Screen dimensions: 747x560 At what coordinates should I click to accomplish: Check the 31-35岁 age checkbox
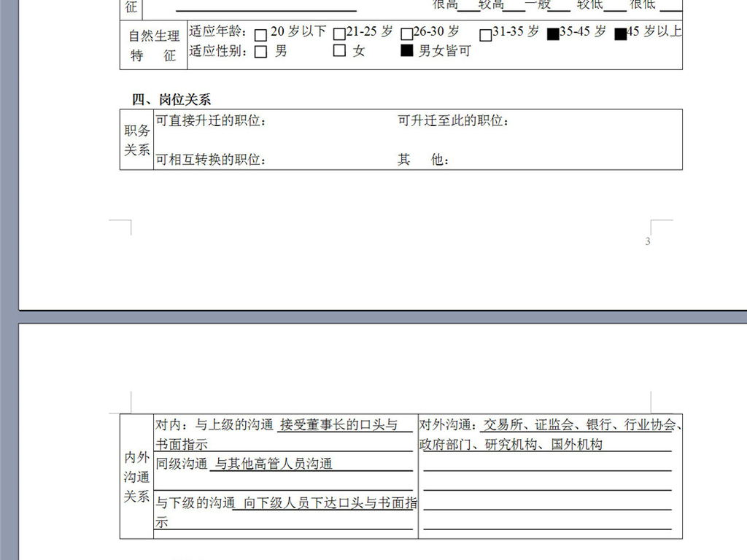485,35
